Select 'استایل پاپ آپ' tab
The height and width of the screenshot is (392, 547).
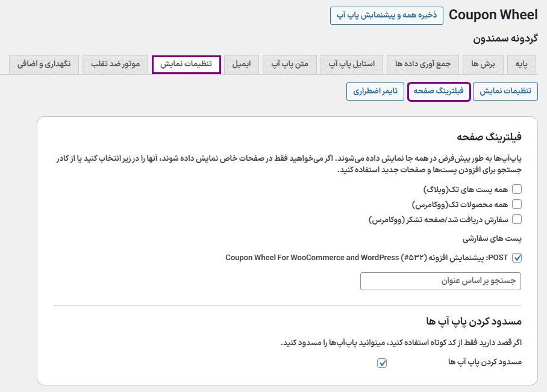pos(352,64)
